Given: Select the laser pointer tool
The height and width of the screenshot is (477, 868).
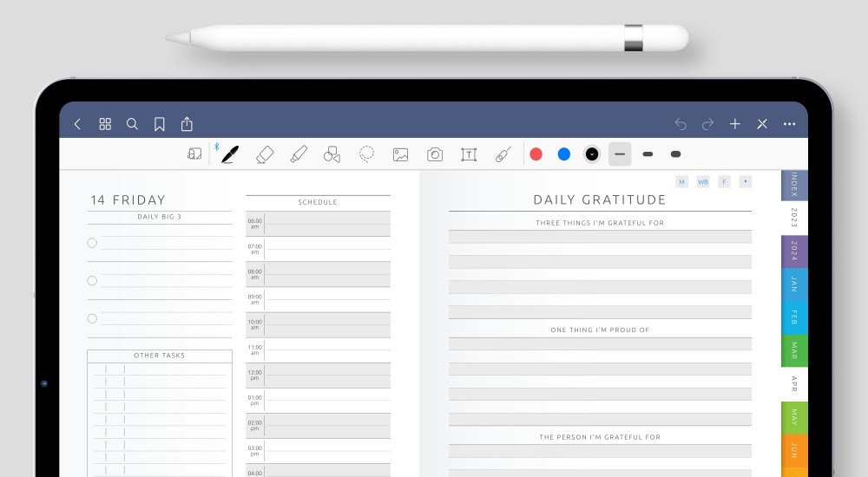Looking at the screenshot, I should (x=503, y=154).
